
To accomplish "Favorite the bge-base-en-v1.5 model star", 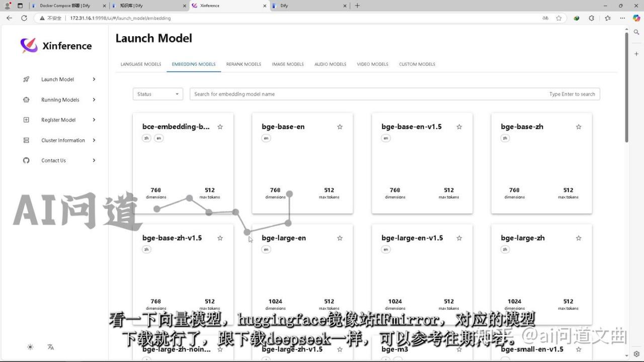I will [459, 127].
